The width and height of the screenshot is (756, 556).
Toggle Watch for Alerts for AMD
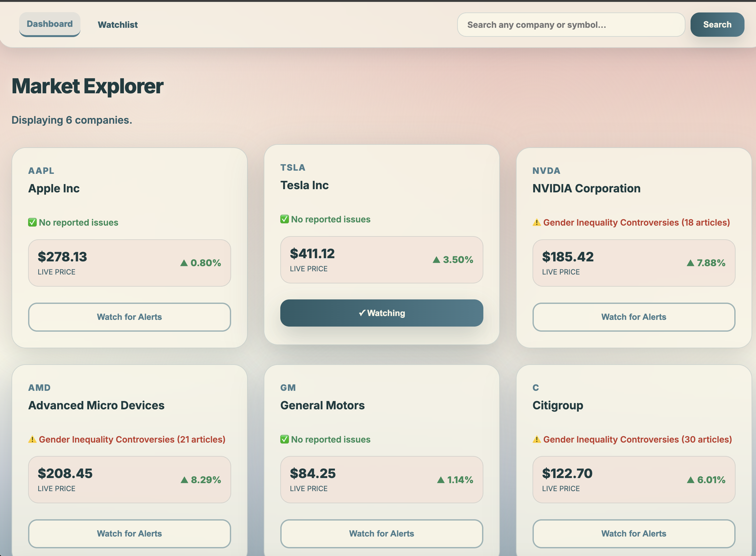coord(130,533)
